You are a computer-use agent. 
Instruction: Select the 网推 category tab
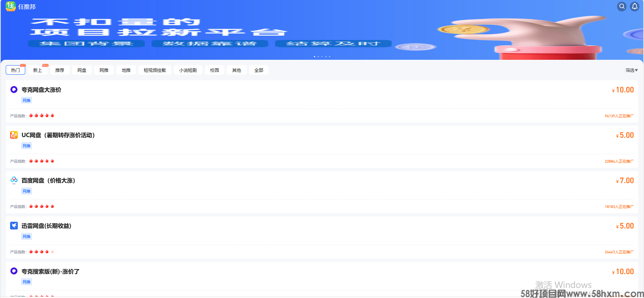click(x=104, y=70)
